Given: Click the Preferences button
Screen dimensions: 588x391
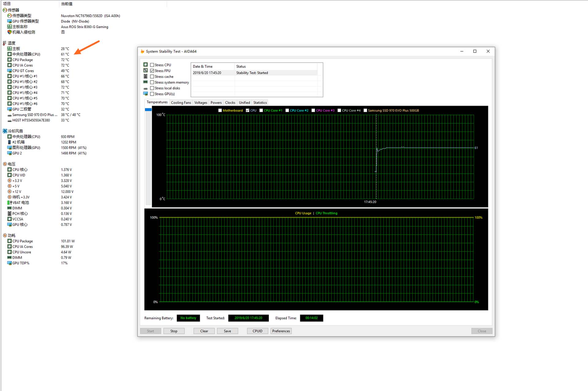Looking at the screenshot, I should [281, 331].
